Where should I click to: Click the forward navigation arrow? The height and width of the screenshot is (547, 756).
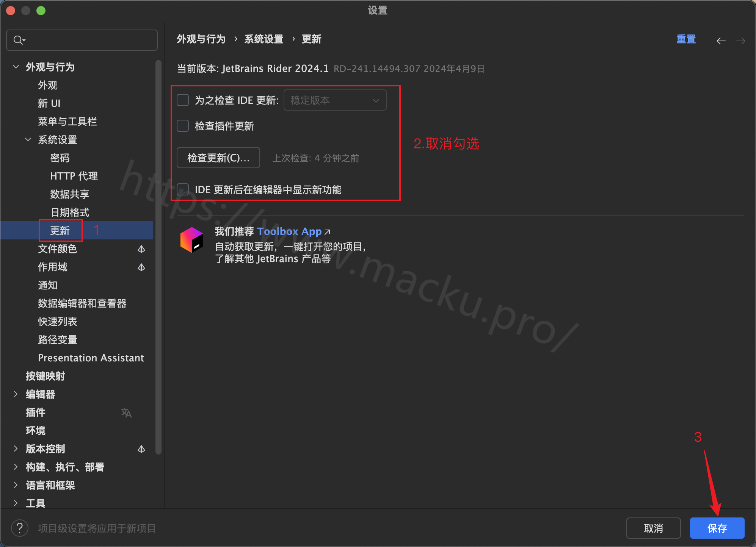740,41
